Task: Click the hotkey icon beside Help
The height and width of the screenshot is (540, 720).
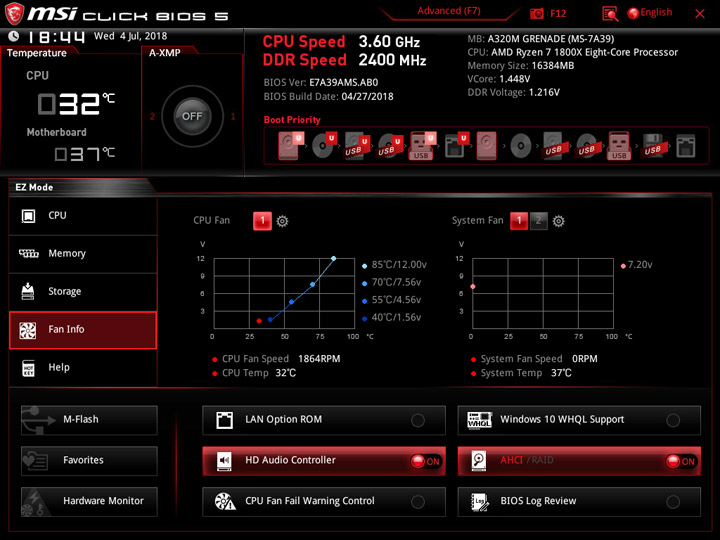Action: coord(28,368)
